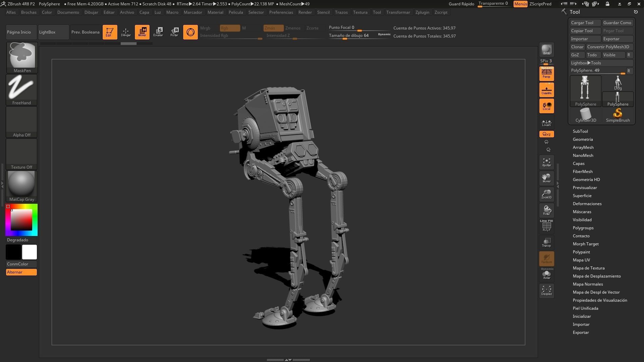Select the Mover gizmo tool
The image size is (644, 362).
coord(142,32)
